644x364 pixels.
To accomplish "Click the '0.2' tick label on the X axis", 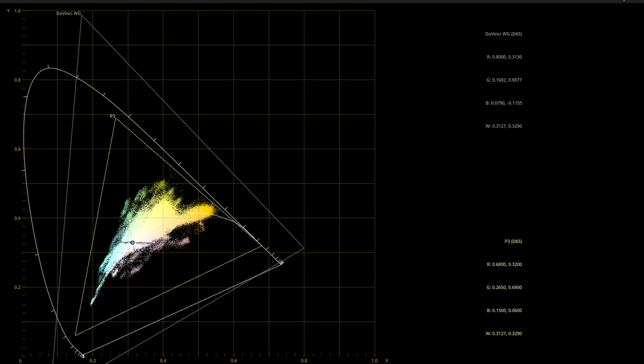I will [93, 360].
